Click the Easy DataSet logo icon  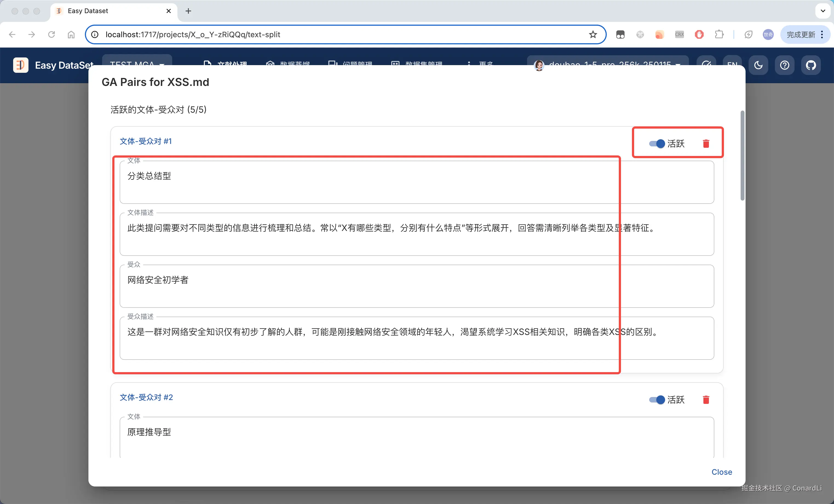[x=21, y=65]
